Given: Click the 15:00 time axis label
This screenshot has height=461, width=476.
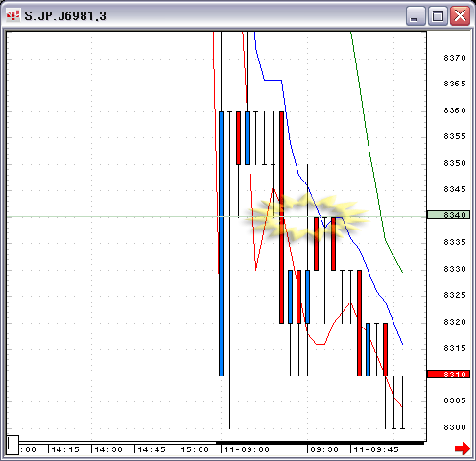Looking at the screenshot, I should (x=195, y=449).
